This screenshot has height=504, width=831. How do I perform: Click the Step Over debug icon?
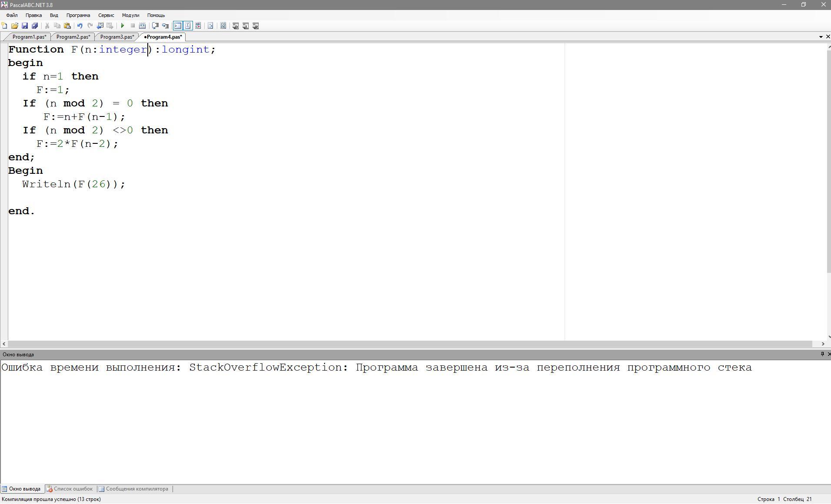pyautogui.click(x=165, y=26)
